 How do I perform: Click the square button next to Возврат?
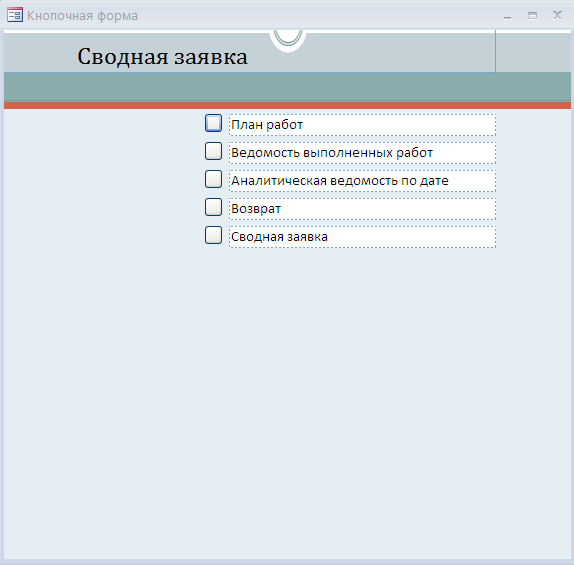point(213,207)
